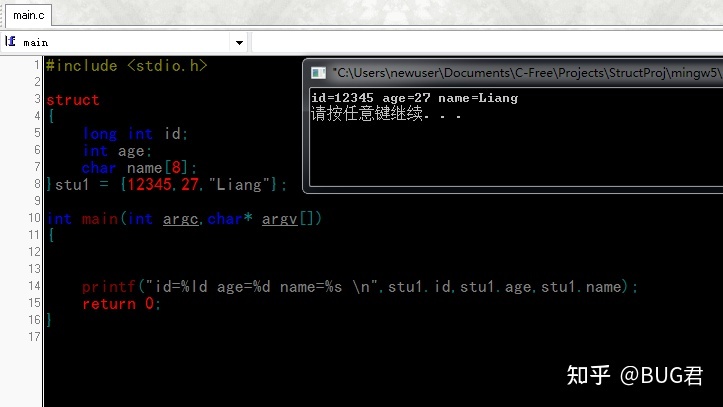Click the 'return 0;' statement
Image resolution: width=723 pixels, height=407 pixels.
point(121,304)
